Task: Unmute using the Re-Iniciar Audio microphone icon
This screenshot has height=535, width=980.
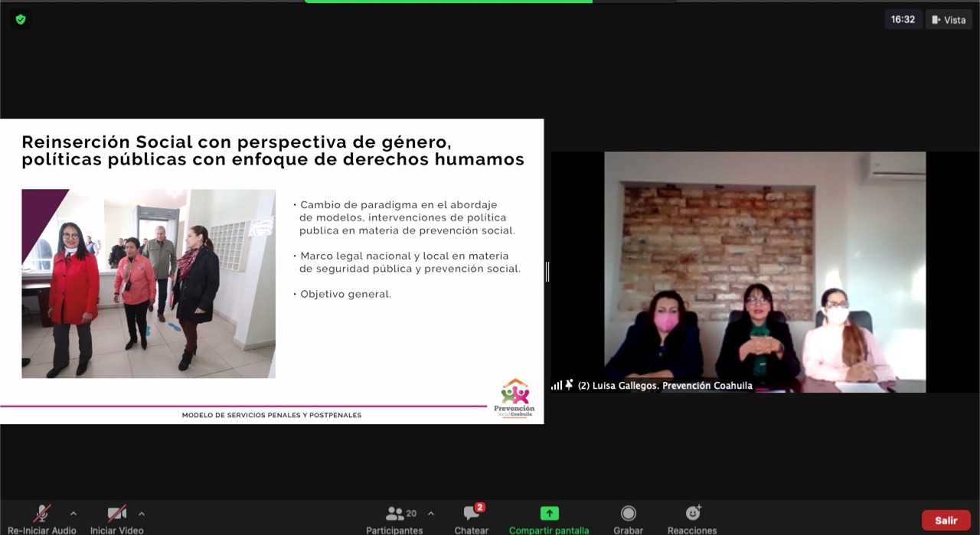Action: pyautogui.click(x=41, y=514)
